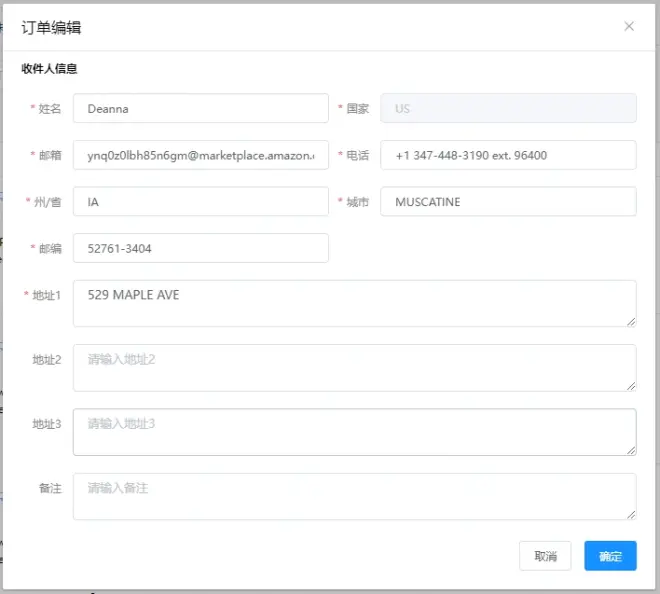Click the 收件人信息 section heading
The height and width of the screenshot is (594, 660).
click(x=50, y=69)
